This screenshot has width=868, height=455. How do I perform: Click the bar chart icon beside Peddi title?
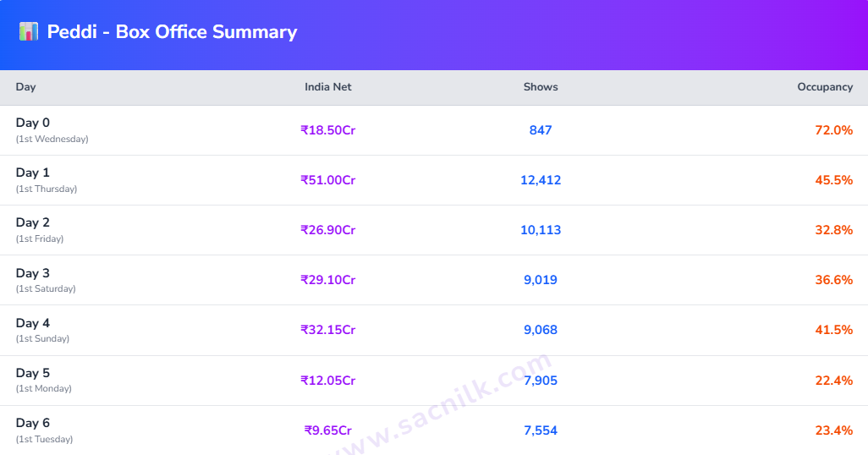click(x=28, y=31)
